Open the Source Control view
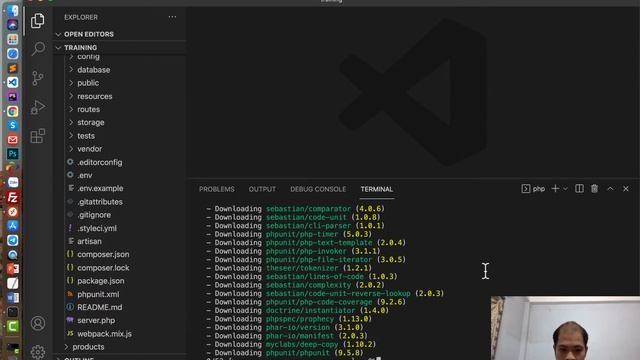The image size is (640, 360). coord(38,78)
